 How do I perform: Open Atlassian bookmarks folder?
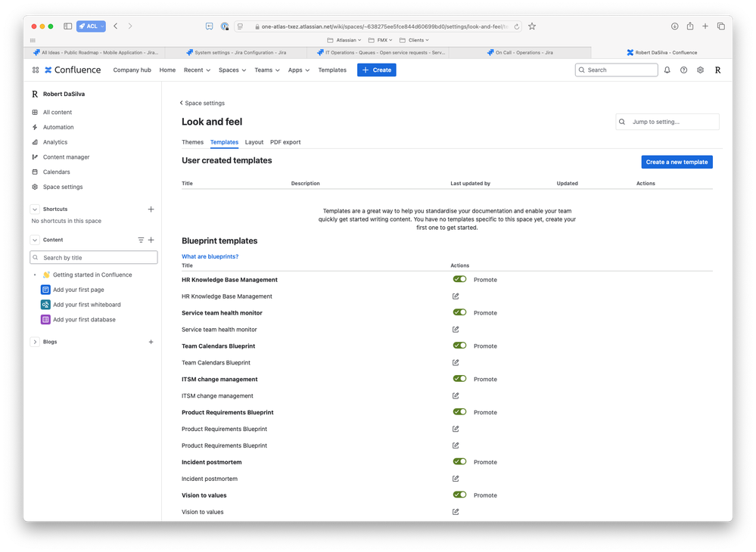344,40
